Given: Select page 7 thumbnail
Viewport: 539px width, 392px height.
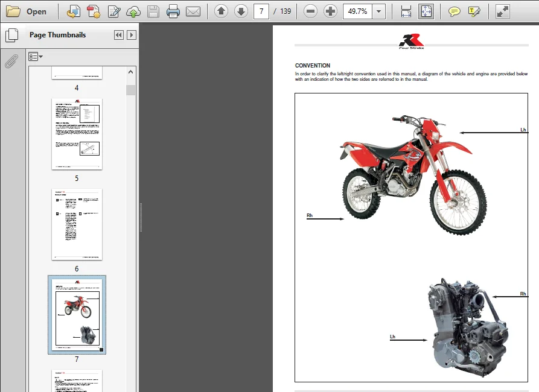Looking at the screenshot, I should pyautogui.click(x=77, y=315).
